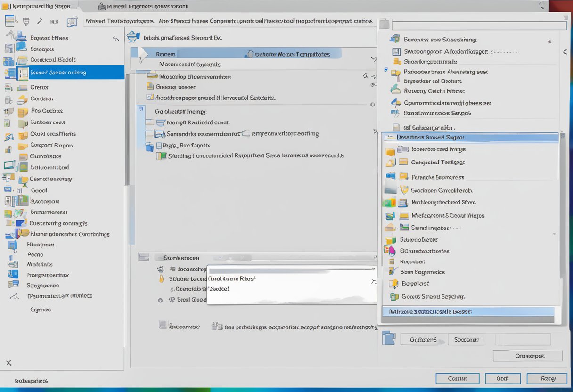Click the OK button next to Cancel
The width and height of the screenshot is (573, 392).
pyautogui.click(x=503, y=378)
